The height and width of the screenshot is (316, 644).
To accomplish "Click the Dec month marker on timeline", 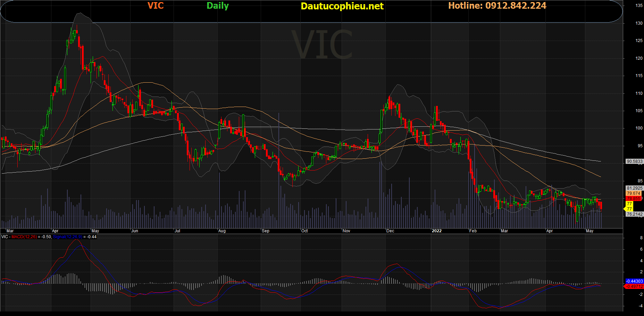I will (390, 231).
